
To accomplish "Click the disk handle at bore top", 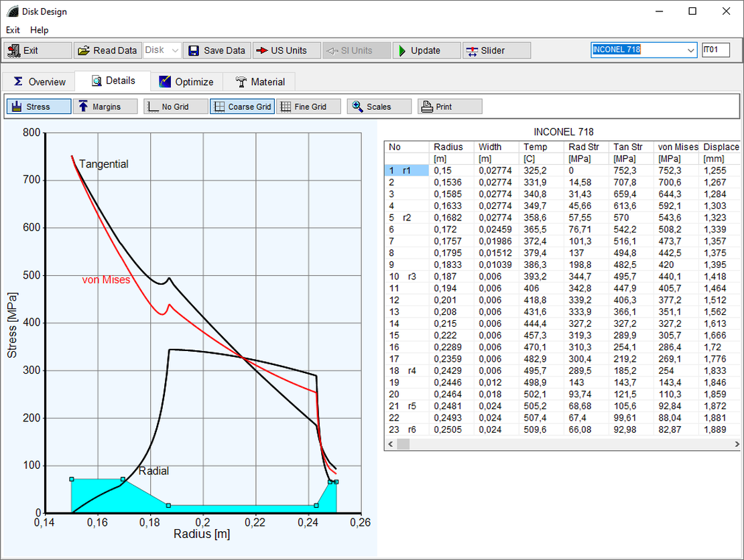I will pyautogui.click(x=72, y=480).
